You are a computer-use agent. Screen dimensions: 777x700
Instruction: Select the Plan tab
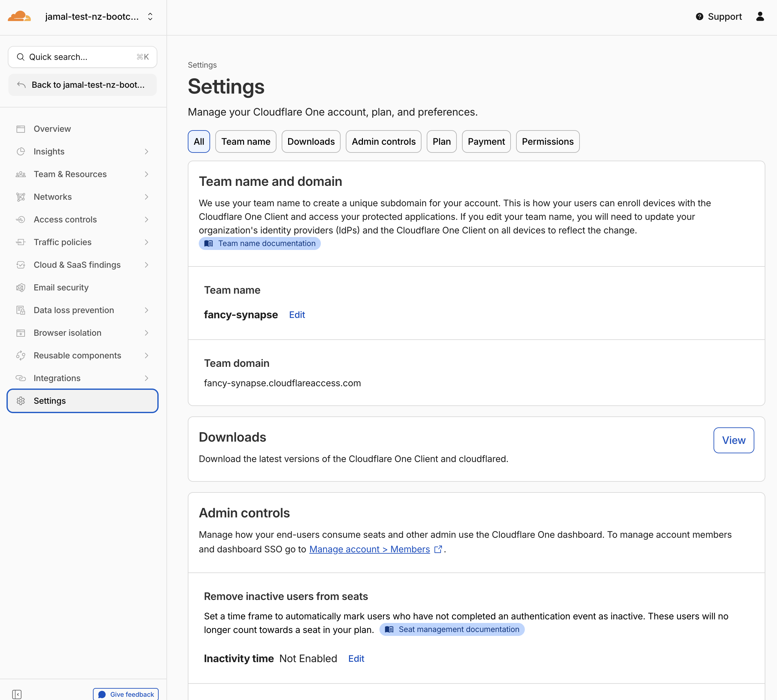(442, 141)
